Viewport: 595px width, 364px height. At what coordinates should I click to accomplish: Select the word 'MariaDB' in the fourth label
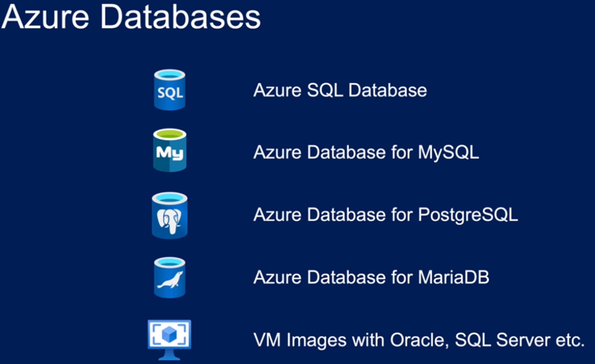point(454,277)
